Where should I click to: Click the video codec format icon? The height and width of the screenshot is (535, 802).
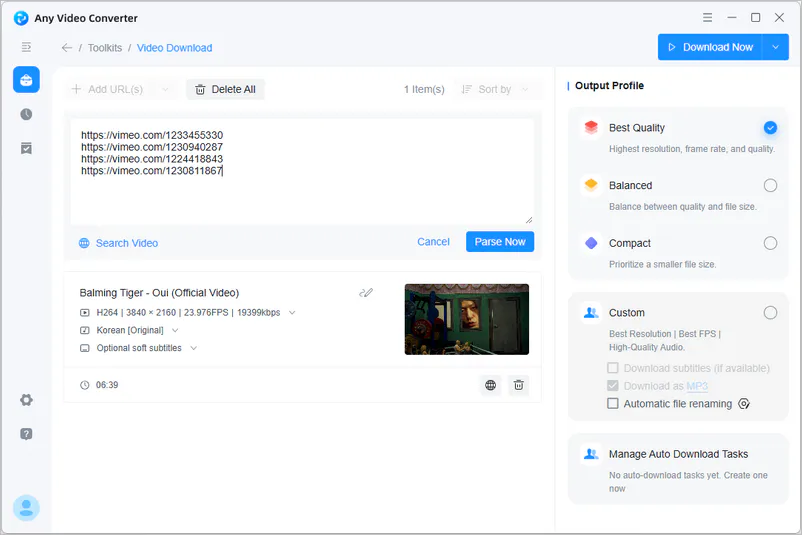84,313
